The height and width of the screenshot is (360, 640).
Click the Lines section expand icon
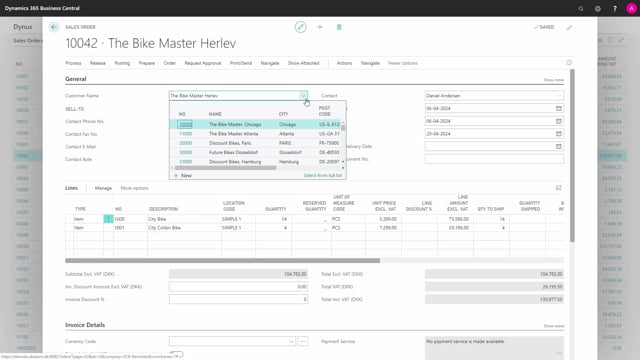pos(559,188)
